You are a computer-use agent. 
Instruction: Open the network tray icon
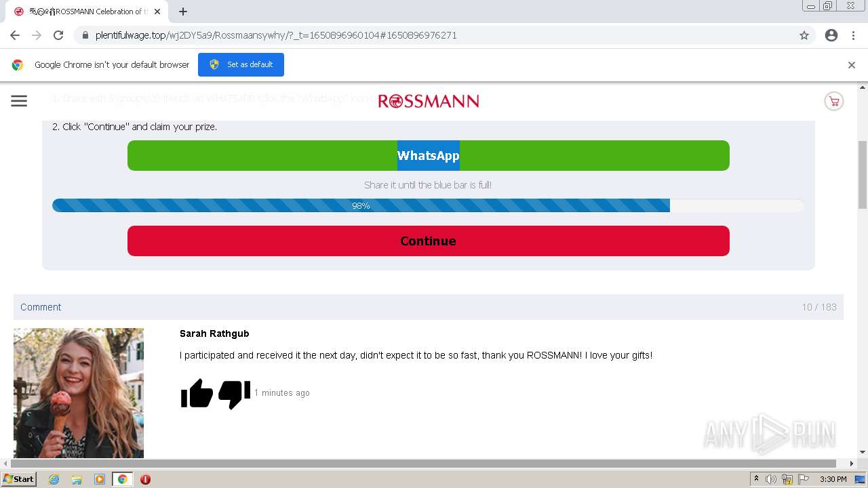787,479
